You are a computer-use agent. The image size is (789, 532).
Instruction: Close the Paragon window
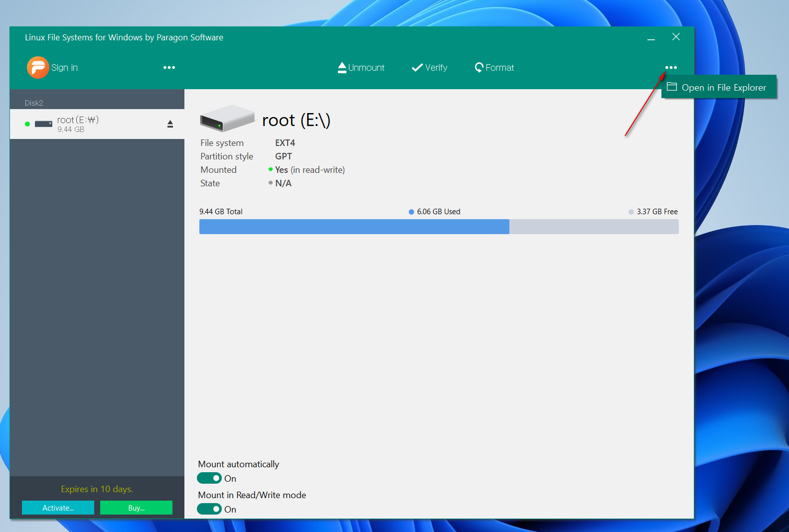(676, 37)
